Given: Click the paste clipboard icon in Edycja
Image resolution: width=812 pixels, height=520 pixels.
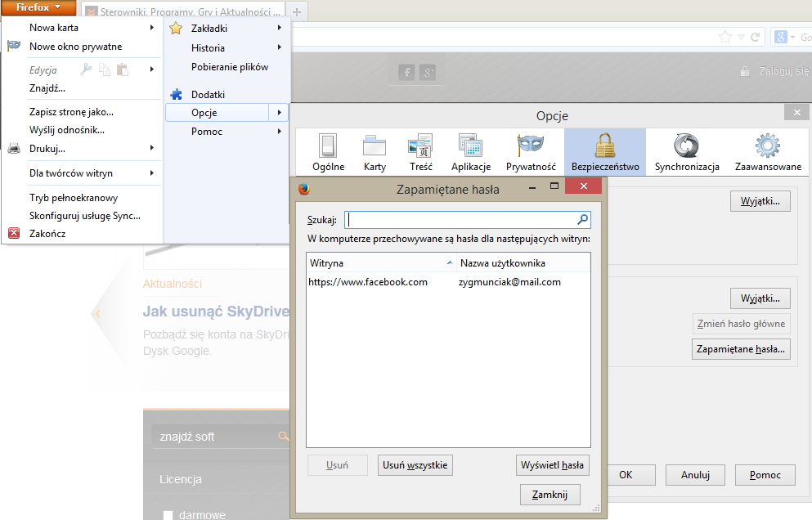Looking at the screenshot, I should point(122,69).
